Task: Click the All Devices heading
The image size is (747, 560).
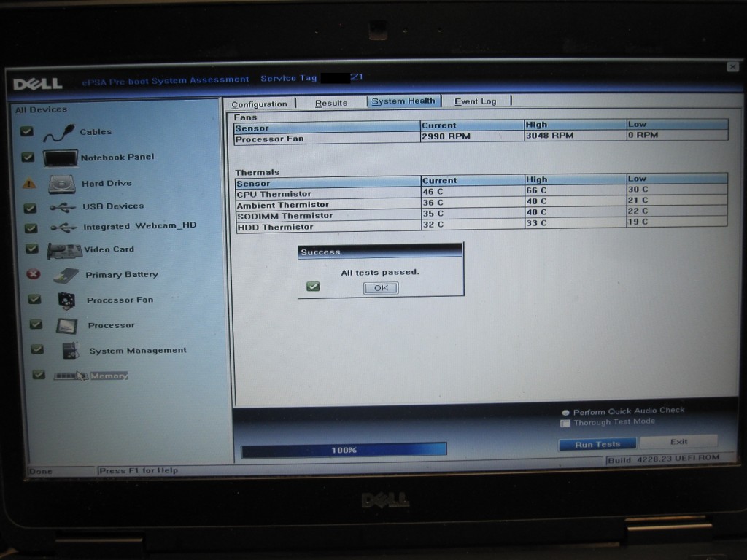Action: (41, 109)
